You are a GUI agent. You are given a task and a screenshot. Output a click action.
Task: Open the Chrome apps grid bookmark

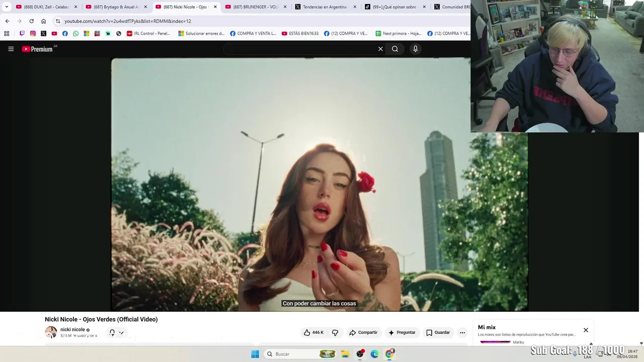pos(7,34)
